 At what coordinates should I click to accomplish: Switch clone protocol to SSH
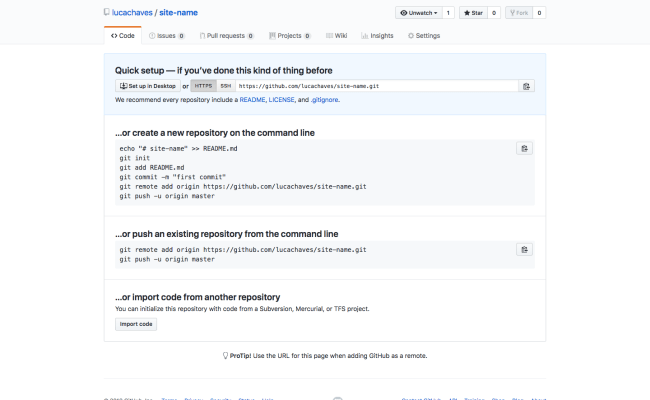226,86
